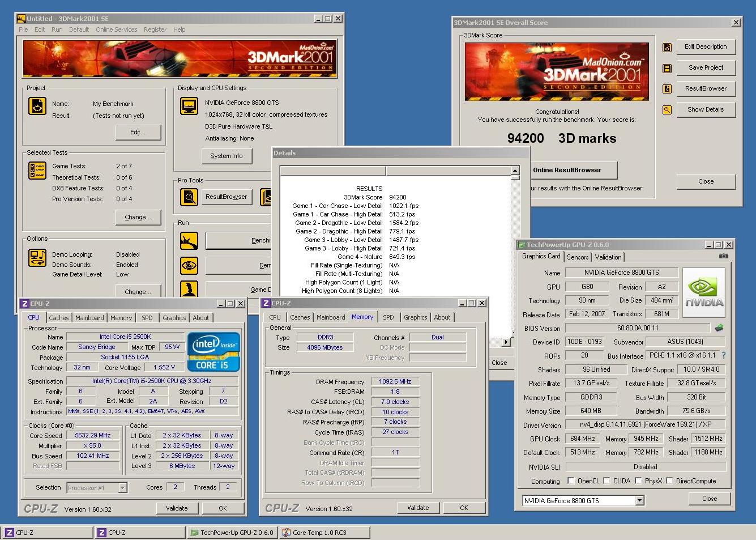Click the second CPU-Z taskbar button

[140, 533]
